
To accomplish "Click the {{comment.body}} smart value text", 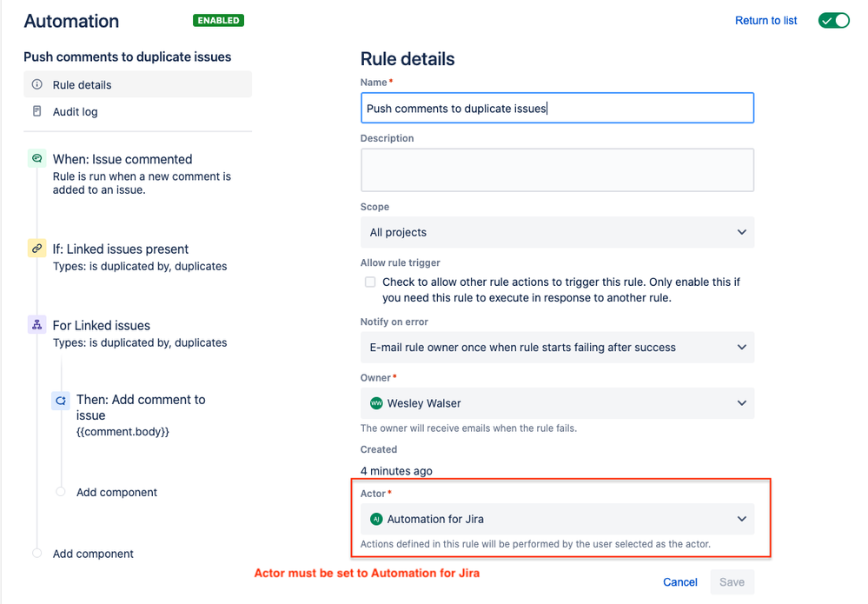I will (123, 432).
